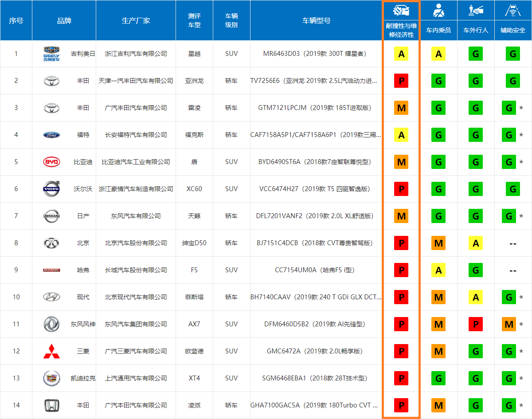Click the green G assisted safety rating for XC60
Viewport: 532px width, 419px height.
(x=513, y=189)
